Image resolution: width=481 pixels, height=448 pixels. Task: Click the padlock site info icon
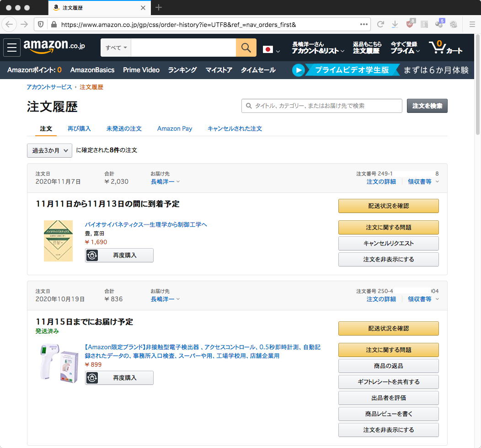pyautogui.click(x=53, y=24)
